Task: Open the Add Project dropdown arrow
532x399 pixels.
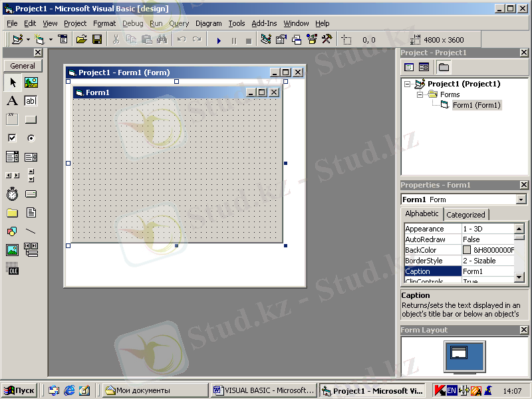Action: [x=28, y=40]
